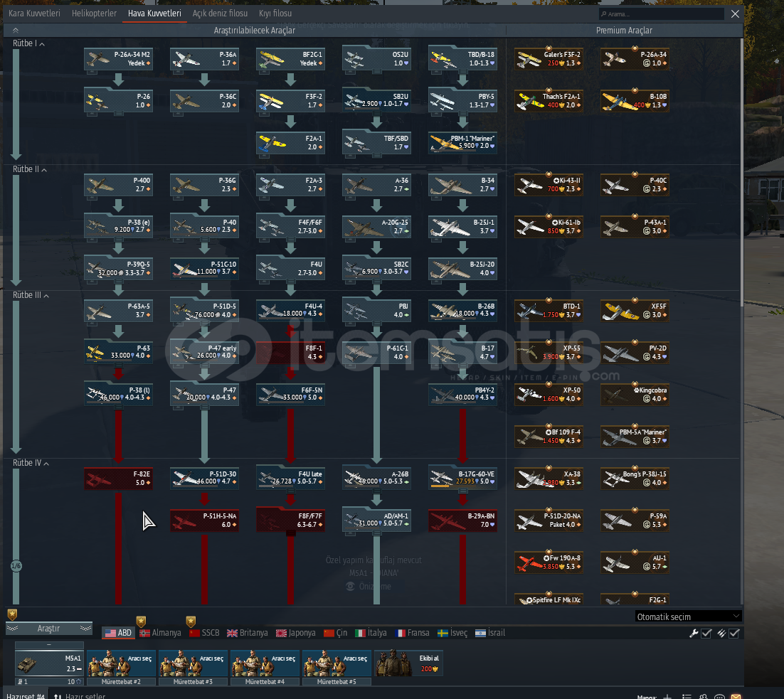Collapse all ranks with double-chevron
The width and height of the screenshot is (784, 699).
click(x=16, y=31)
